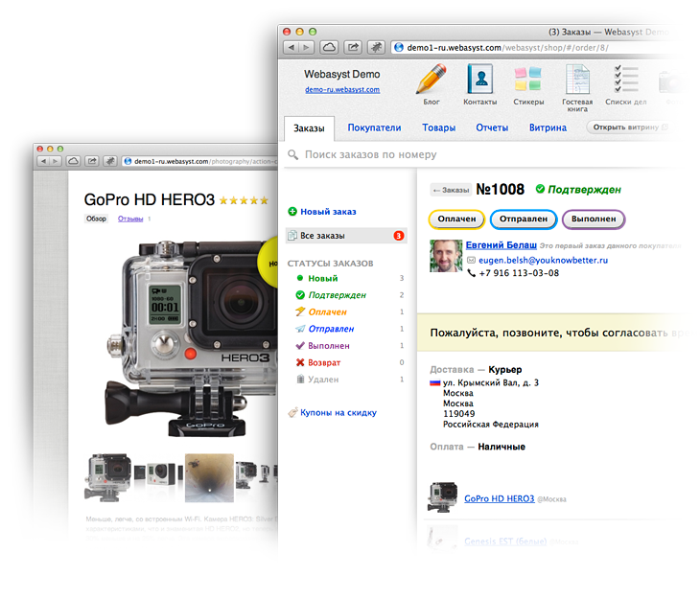Click the green check icon by Подтвержден order status
Viewport: 700px width, 599px height.
coord(540,189)
